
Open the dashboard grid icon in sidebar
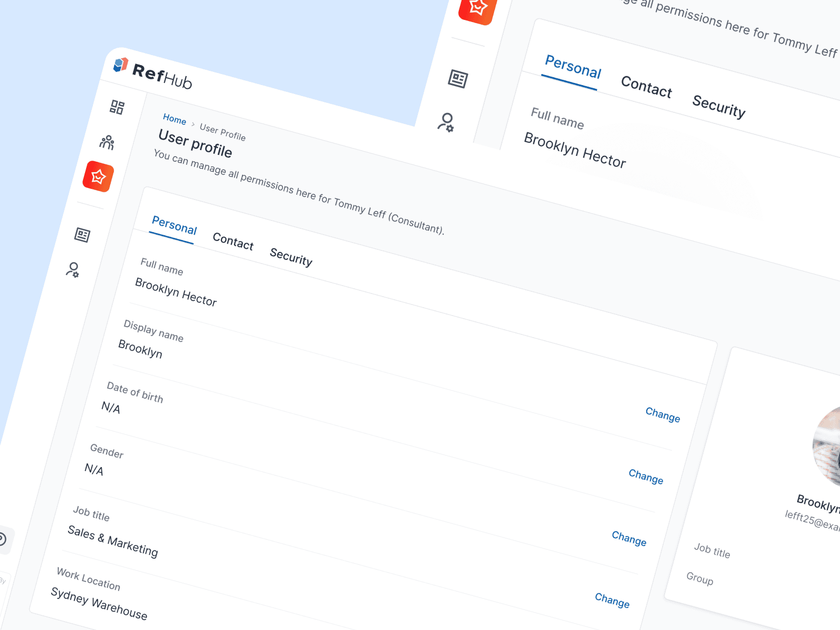pos(117,107)
